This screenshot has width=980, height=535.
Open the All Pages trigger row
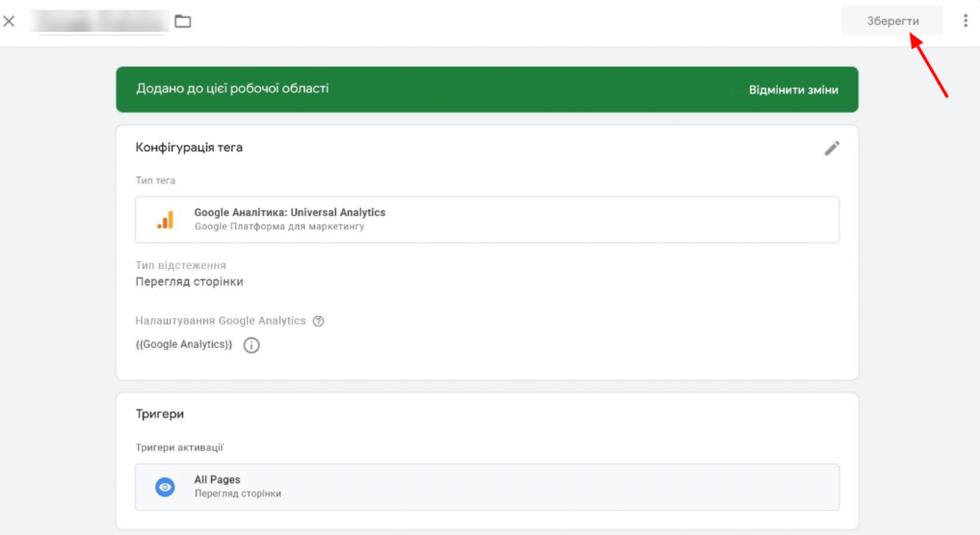(x=487, y=487)
